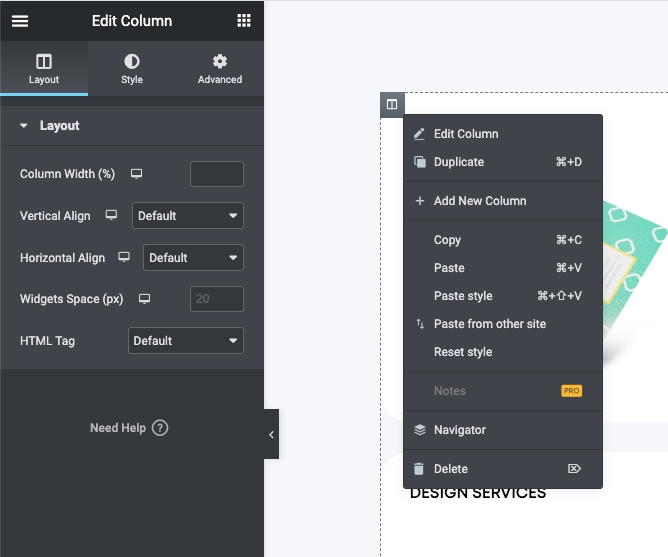668x557 pixels.
Task: Click the Need Help link
Action: [118, 428]
